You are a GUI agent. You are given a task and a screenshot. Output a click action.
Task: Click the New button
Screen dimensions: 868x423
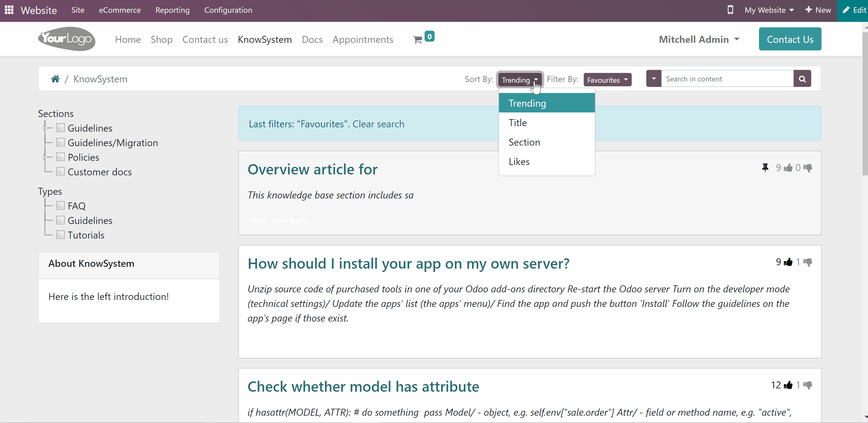(818, 10)
